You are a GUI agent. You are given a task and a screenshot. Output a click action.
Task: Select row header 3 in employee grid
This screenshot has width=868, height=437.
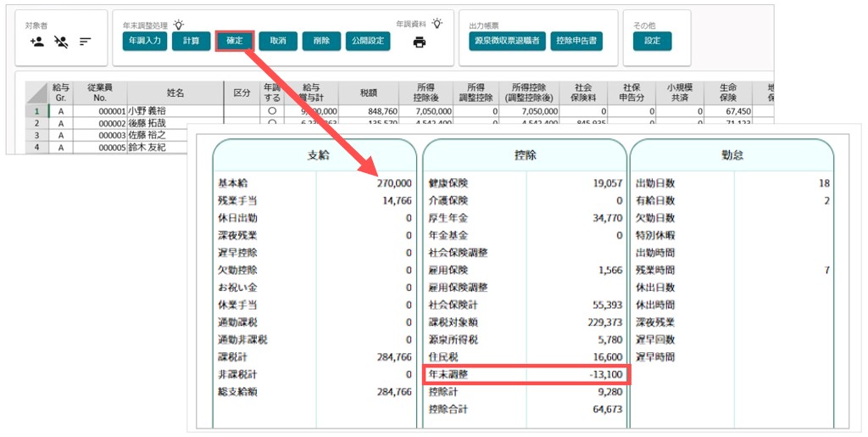[37, 135]
